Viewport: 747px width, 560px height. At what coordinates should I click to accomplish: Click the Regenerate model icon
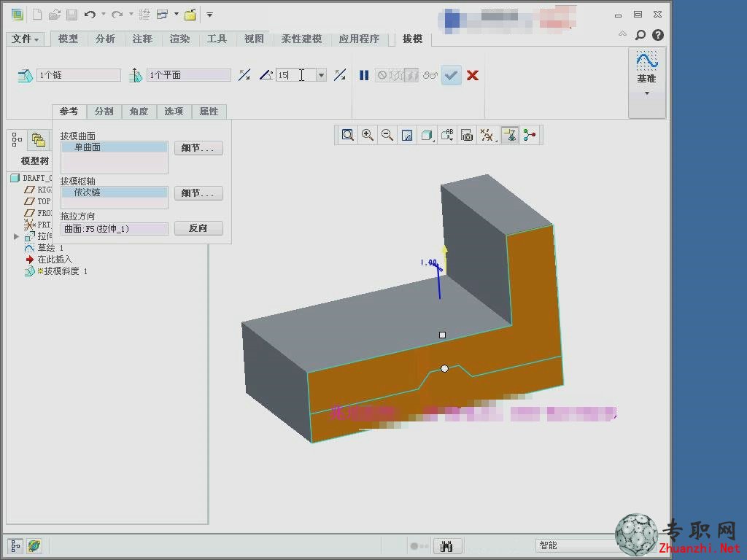(144, 15)
